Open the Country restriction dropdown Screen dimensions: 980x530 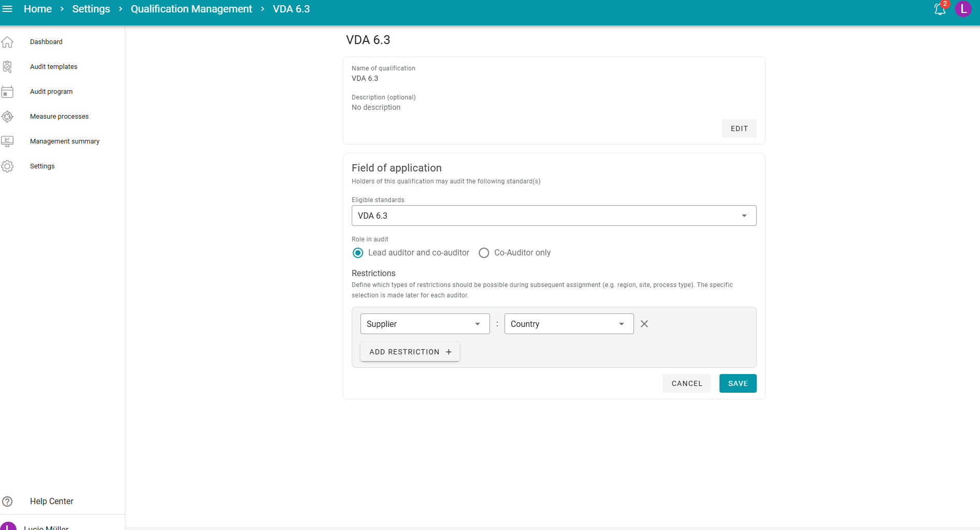(x=569, y=324)
